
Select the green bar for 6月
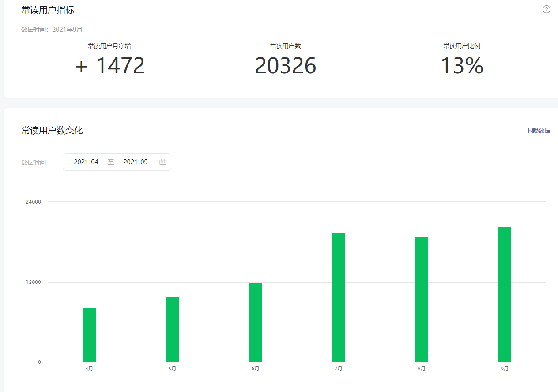[255, 323]
